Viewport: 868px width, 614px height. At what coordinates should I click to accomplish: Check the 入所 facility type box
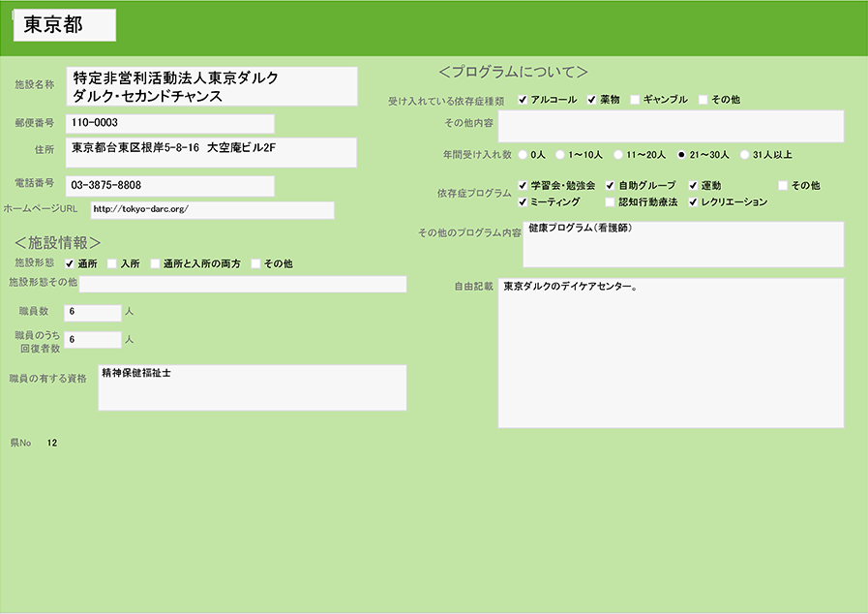click(x=112, y=263)
